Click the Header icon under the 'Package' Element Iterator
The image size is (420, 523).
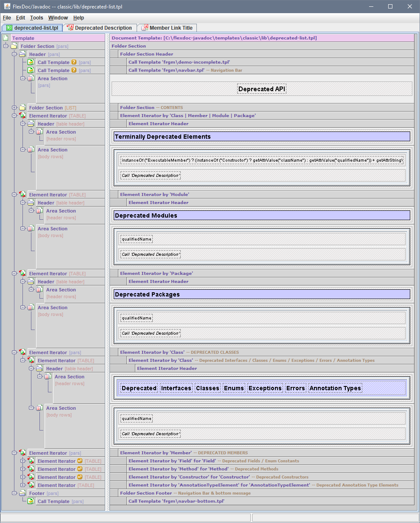click(31, 282)
